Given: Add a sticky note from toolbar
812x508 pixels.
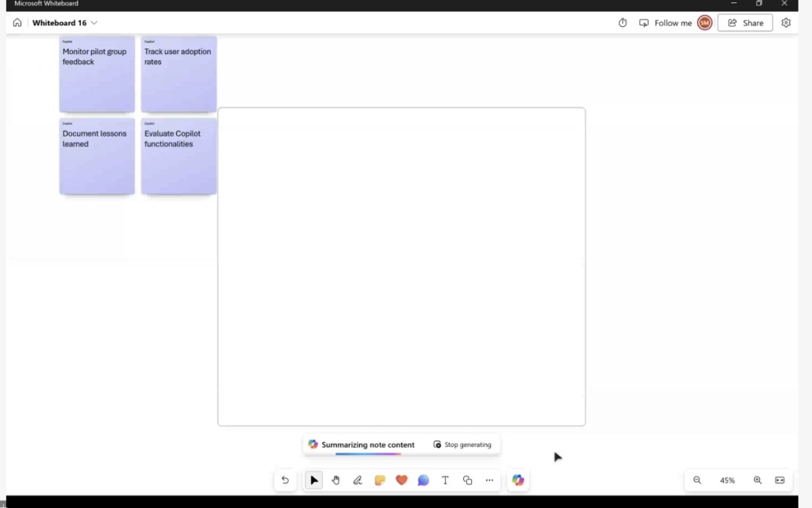Looking at the screenshot, I should coord(380,480).
